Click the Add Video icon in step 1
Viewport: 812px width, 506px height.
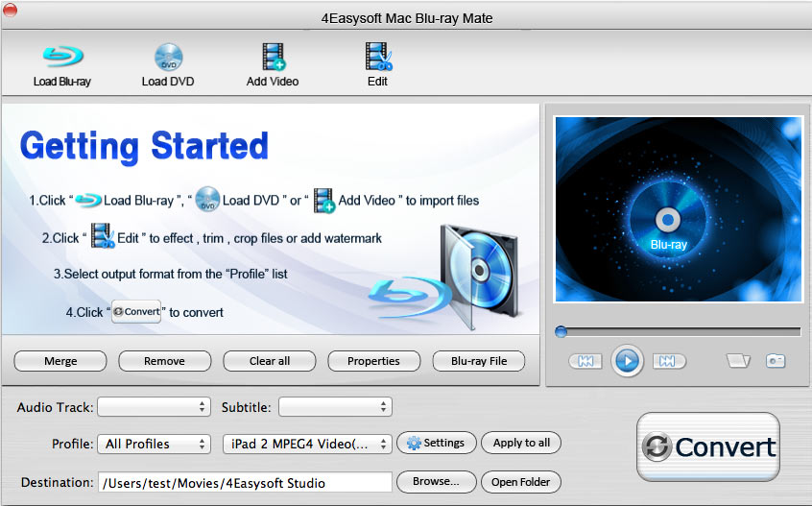click(x=324, y=201)
